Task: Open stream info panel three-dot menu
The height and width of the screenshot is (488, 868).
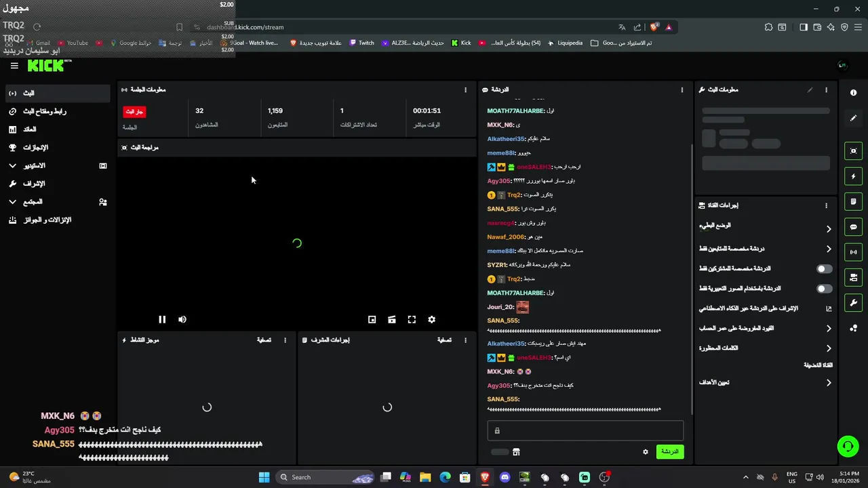Action: 826,89
